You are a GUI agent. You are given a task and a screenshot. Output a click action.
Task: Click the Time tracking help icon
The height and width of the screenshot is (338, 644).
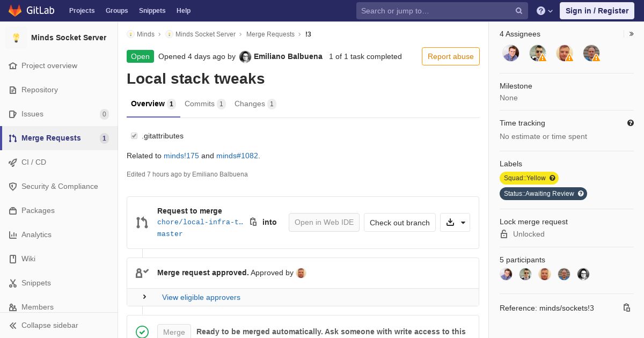631,123
